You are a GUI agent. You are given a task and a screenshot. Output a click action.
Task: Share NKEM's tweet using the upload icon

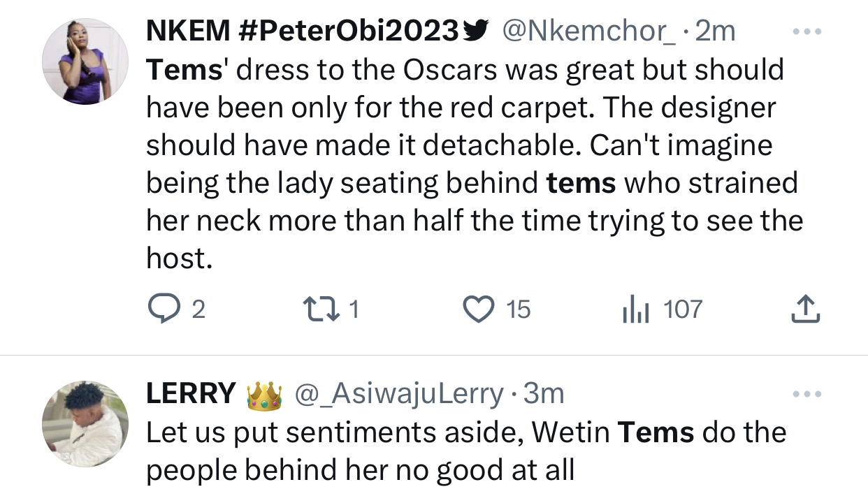[804, 309]
